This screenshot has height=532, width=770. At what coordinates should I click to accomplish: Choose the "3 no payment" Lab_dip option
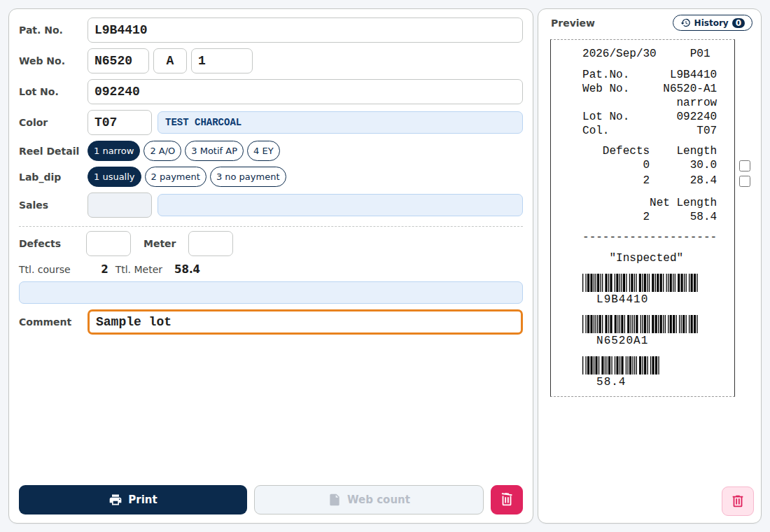248,177
